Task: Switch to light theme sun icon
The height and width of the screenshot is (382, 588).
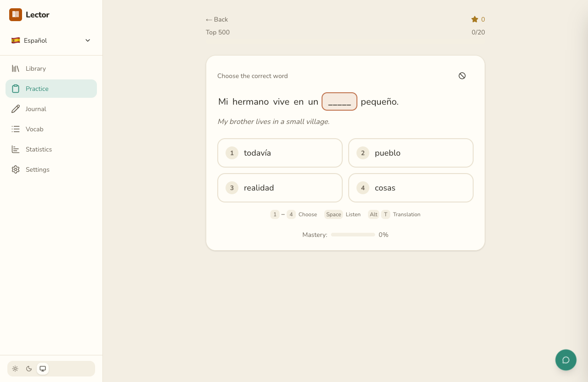Action: [x=15, y=369]
